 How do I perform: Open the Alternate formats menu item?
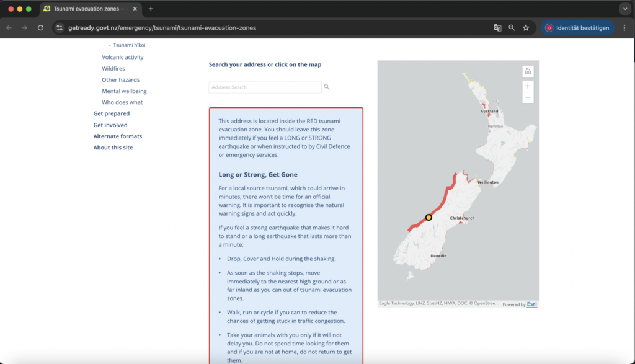tap(118, 136)
